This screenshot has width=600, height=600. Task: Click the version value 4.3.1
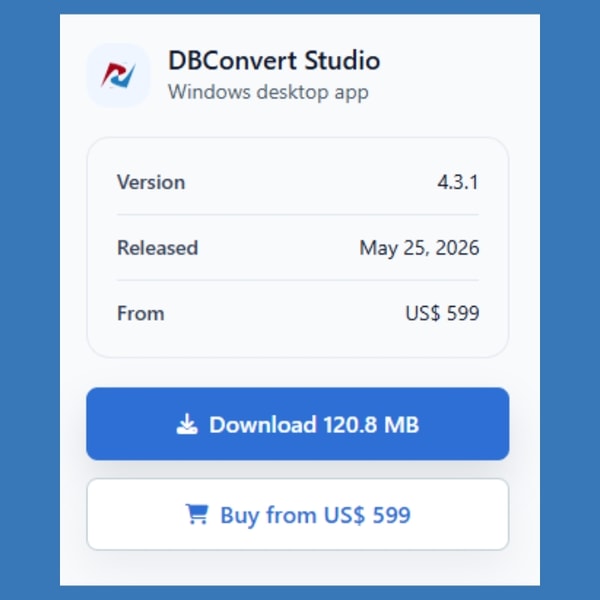(x=458, y=182)
